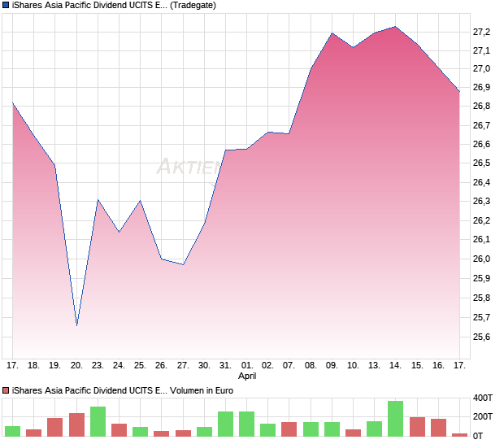Click the red volume bar under 07.
The width and height of the screenshot is (504, 444).
tap(289, 429)
